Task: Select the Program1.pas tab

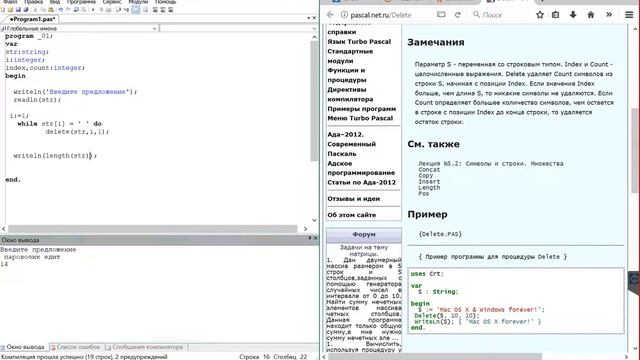Action: click(x=33, y=19)
